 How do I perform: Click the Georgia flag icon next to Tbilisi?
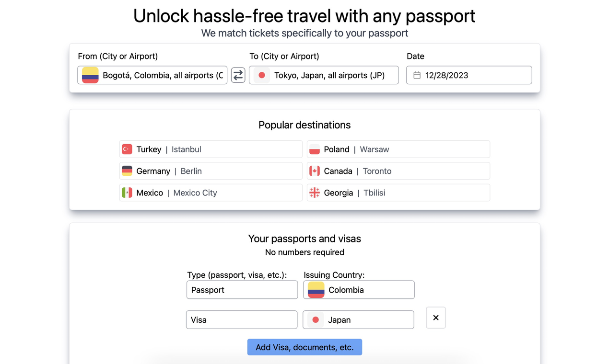click(x=314, y=193)
